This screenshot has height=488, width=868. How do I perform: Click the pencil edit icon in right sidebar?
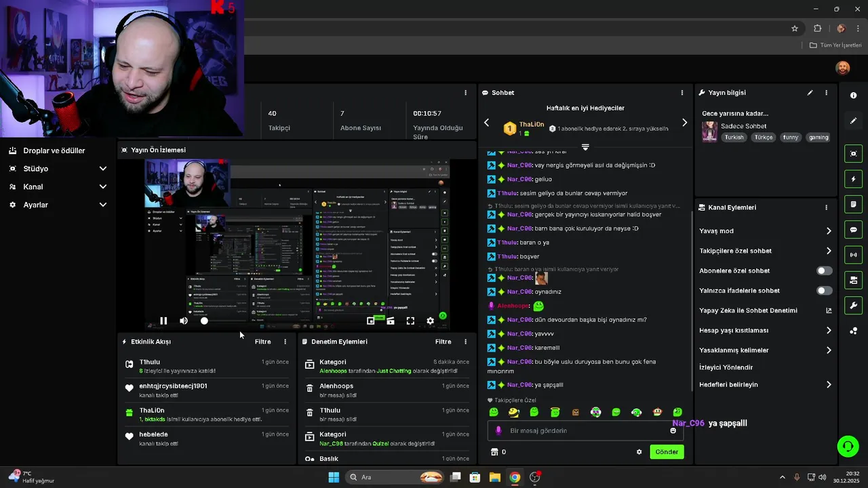tap(853, 121)
